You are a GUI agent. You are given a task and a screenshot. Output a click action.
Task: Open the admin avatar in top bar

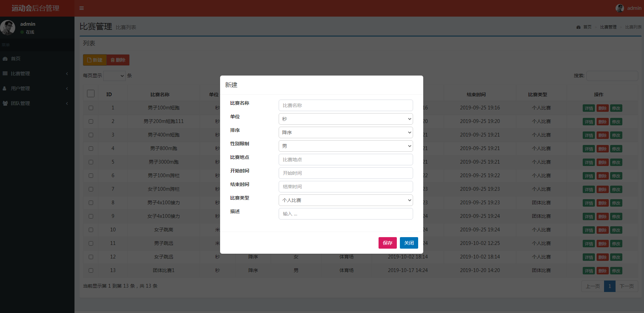click(x=620, y=8)
